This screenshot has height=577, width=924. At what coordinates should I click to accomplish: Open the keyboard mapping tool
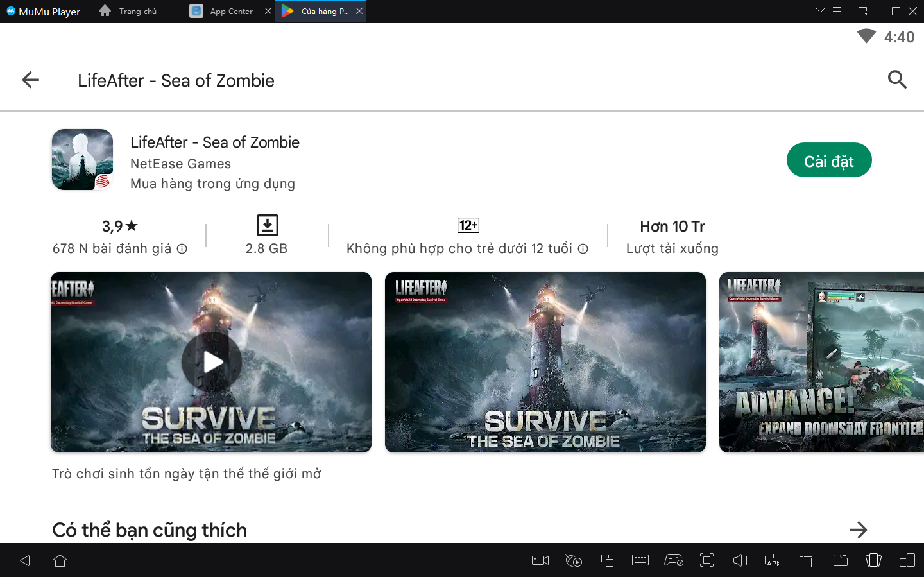coord(640,560)
